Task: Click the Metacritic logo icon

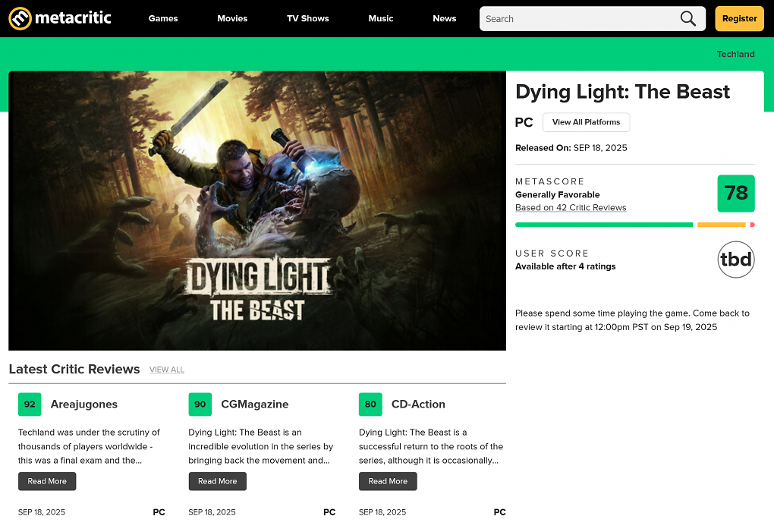Action: (20, 19)
